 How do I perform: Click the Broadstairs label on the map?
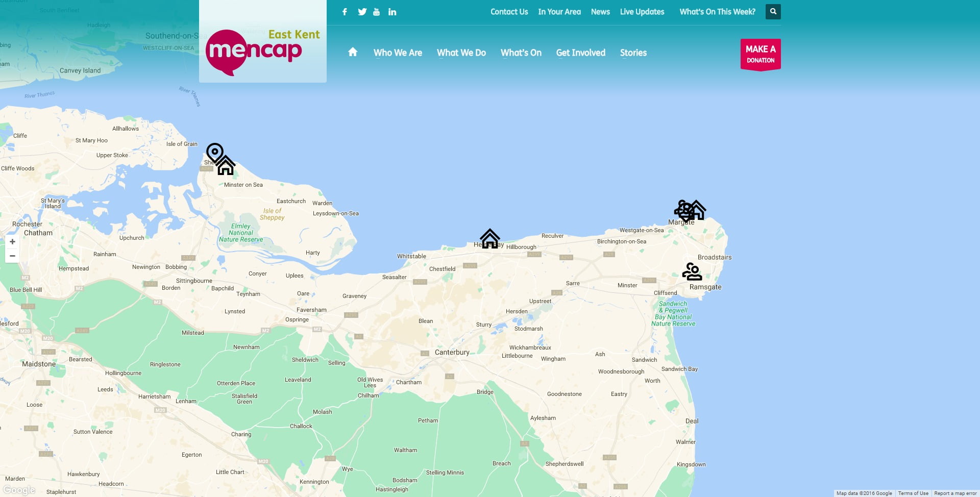coord(715,257)
